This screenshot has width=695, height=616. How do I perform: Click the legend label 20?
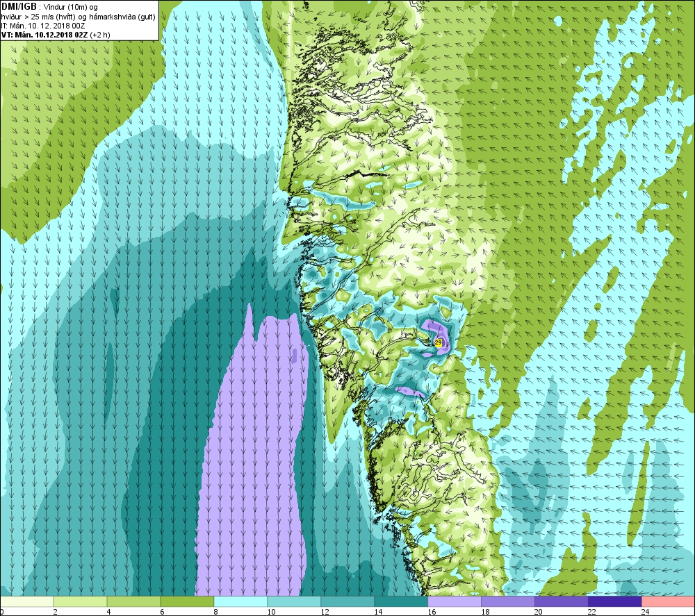pyautogui.click(x=539, y=612)
